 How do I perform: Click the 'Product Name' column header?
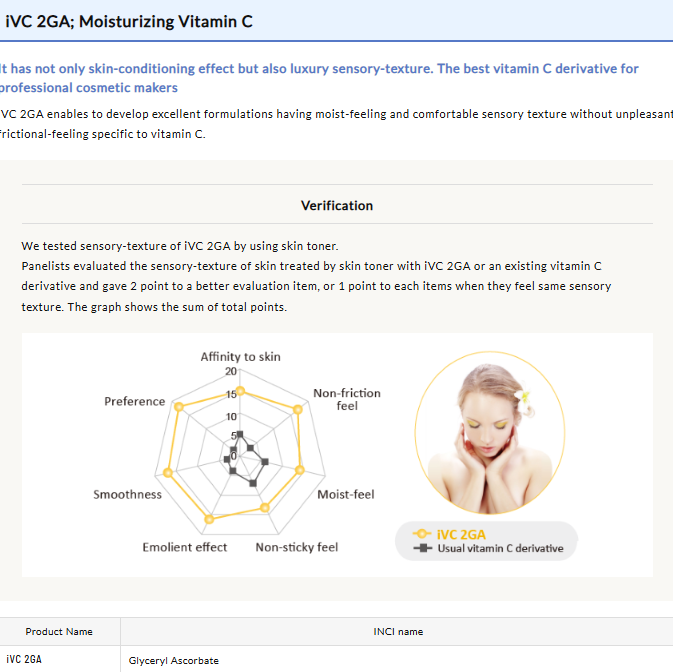tap(59, 632)
